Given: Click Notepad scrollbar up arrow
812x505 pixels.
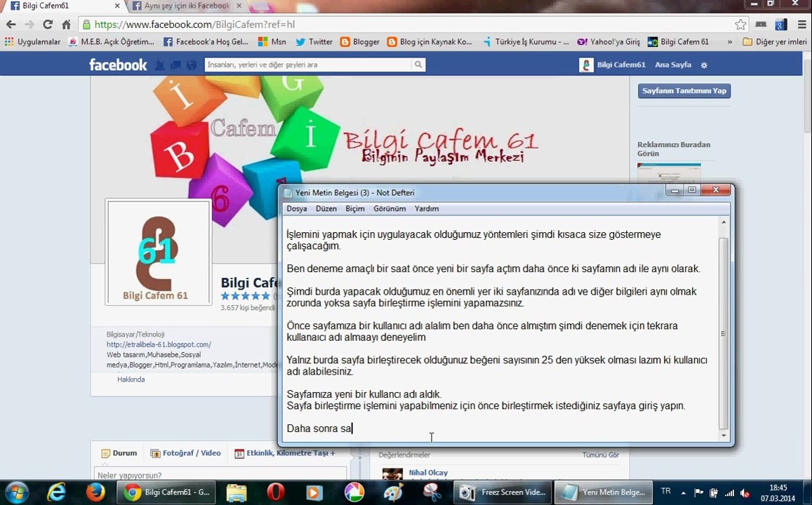Looking at the screenshot, I should pyautogui.click(x=724, y=222).
